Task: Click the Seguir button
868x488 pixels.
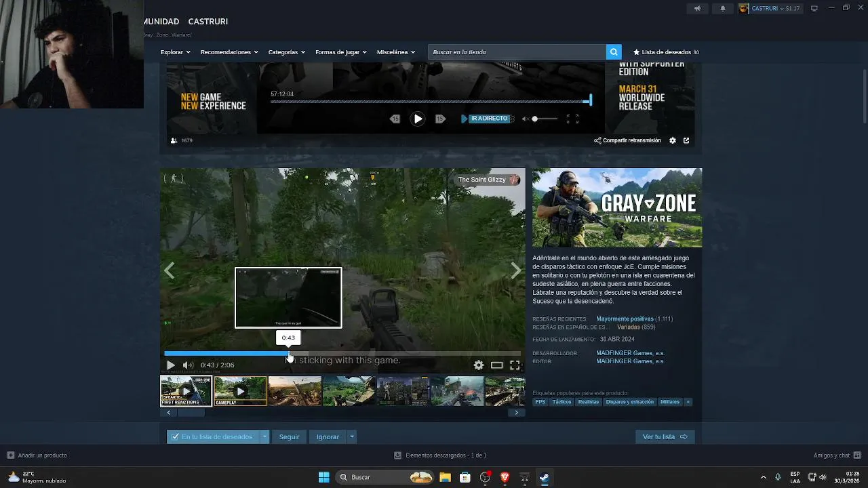Action: tap(289, 436)
